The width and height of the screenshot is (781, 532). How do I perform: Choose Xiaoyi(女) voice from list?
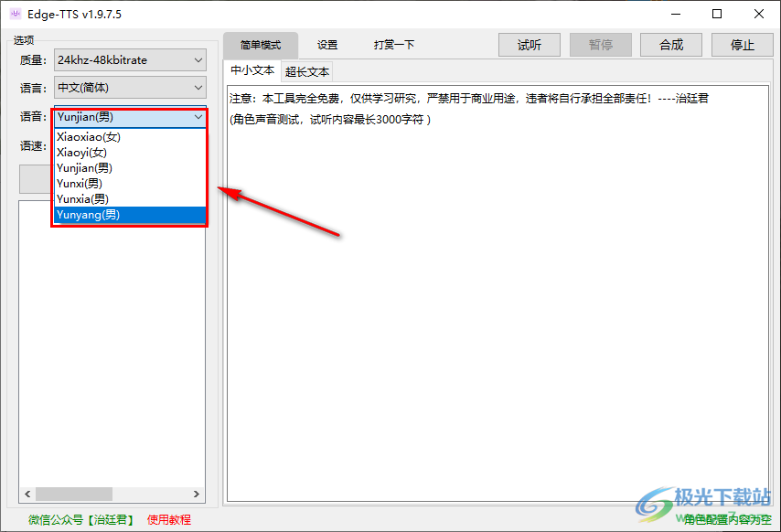point(130,153)
